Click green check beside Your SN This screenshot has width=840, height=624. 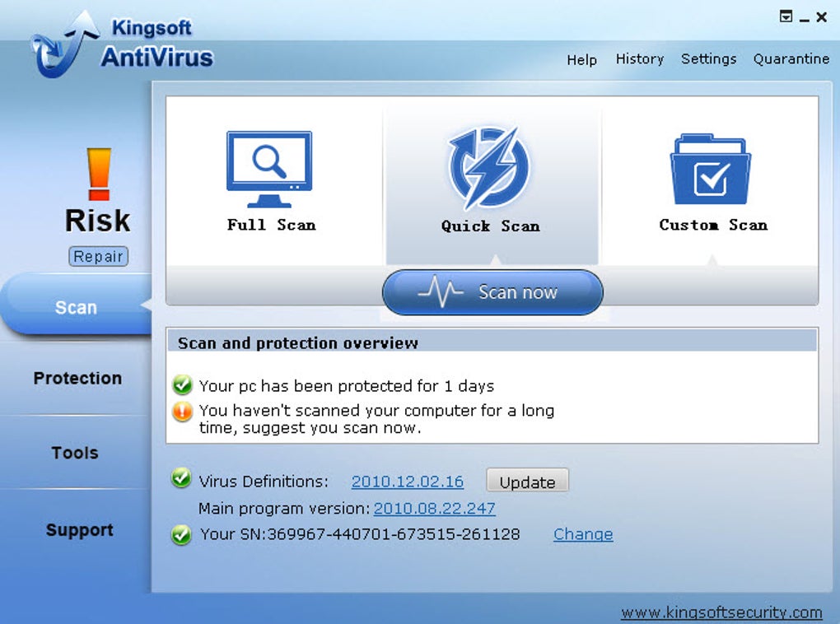tap(182, 534)
